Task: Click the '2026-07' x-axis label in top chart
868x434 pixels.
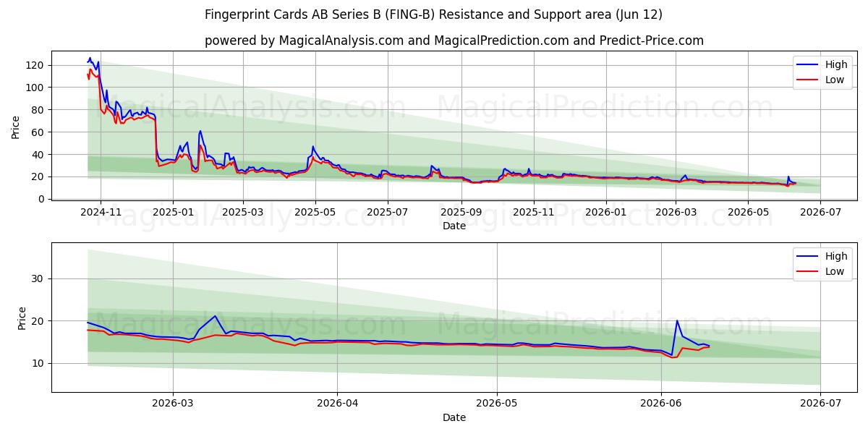Action: point(820,213)
